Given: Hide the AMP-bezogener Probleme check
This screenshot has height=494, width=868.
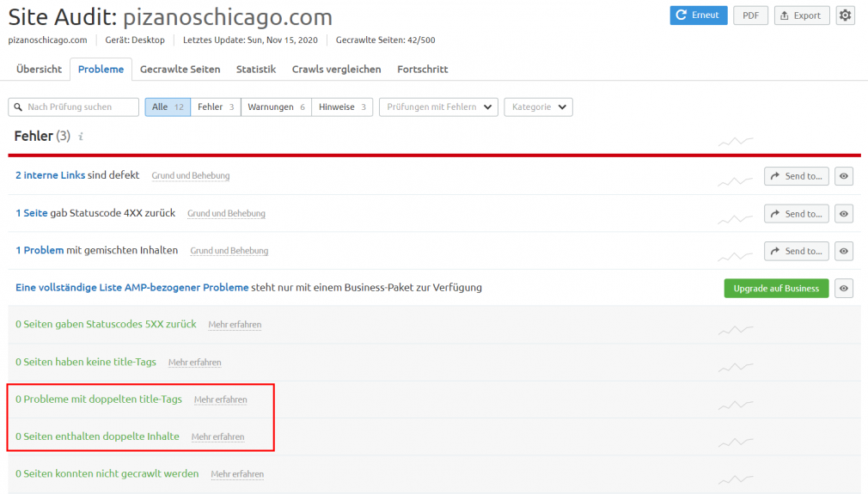Looking at the screenshot, I should 844,288.
